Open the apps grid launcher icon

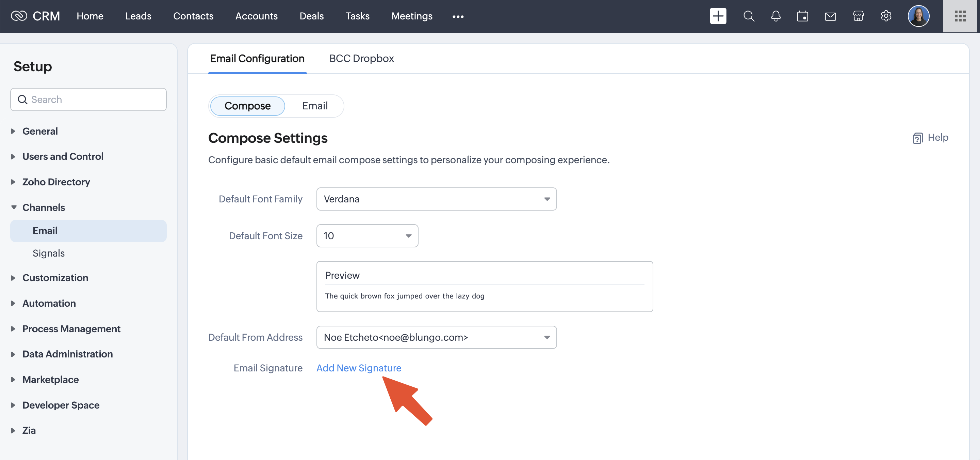[960, 16]
